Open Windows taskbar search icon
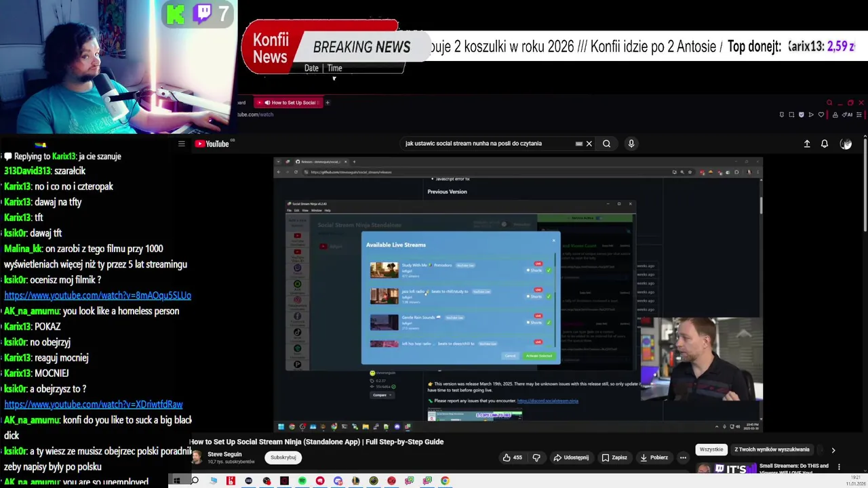The height and width of the screenshot is (488, 868). (x=195, y=481)
